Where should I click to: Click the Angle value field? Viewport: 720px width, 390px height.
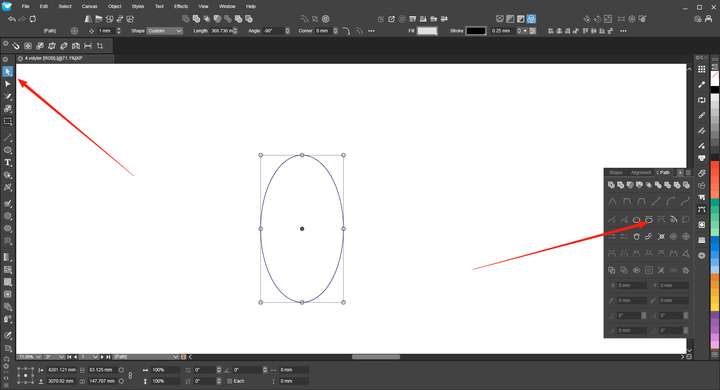coord(273,31)
